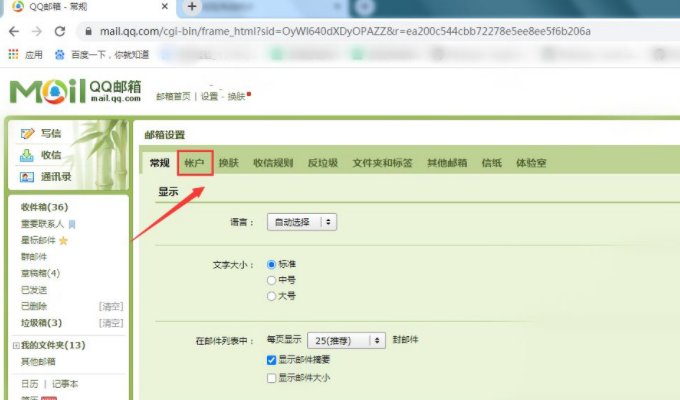Open 草稿箱(4) folder

pos(40,273)
